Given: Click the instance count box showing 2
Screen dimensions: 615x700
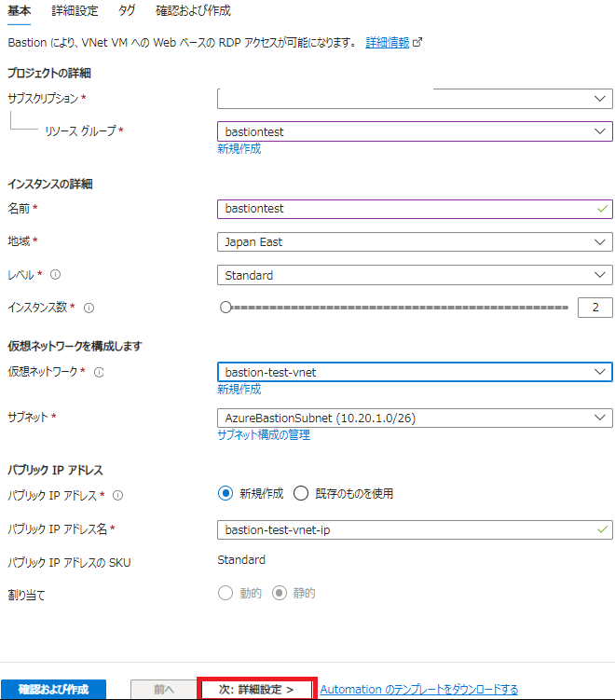Looking at the screenshot, I should pos(594,308).
